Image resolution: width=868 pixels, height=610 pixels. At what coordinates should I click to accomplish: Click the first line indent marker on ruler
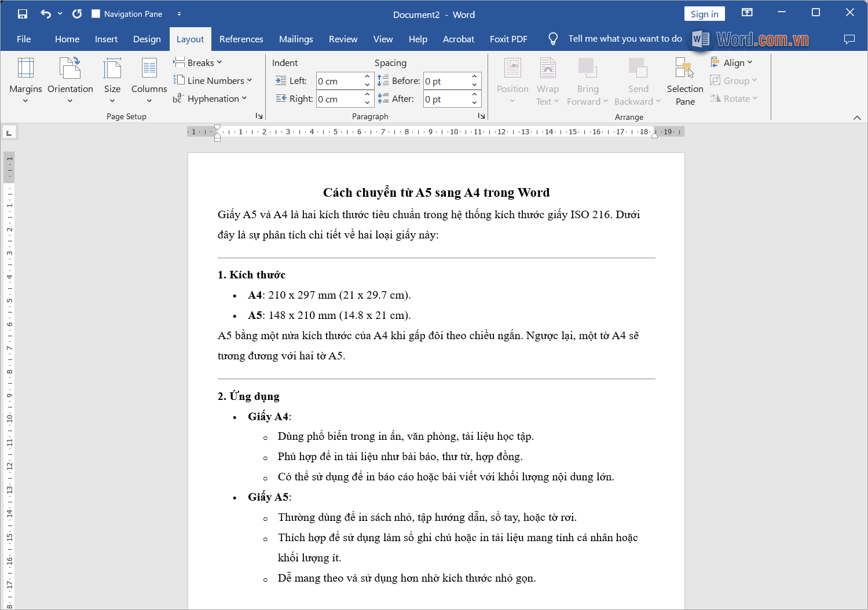pos(217,127)
